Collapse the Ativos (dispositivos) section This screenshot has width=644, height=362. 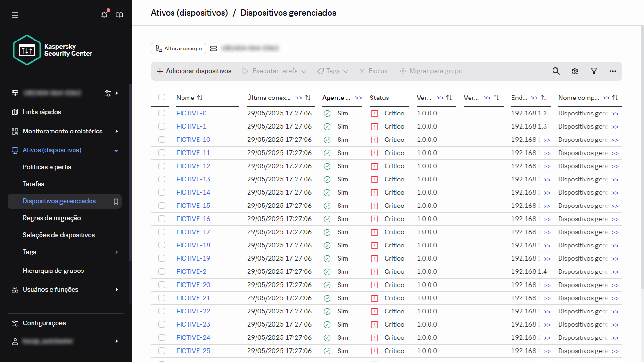[116, 150]
